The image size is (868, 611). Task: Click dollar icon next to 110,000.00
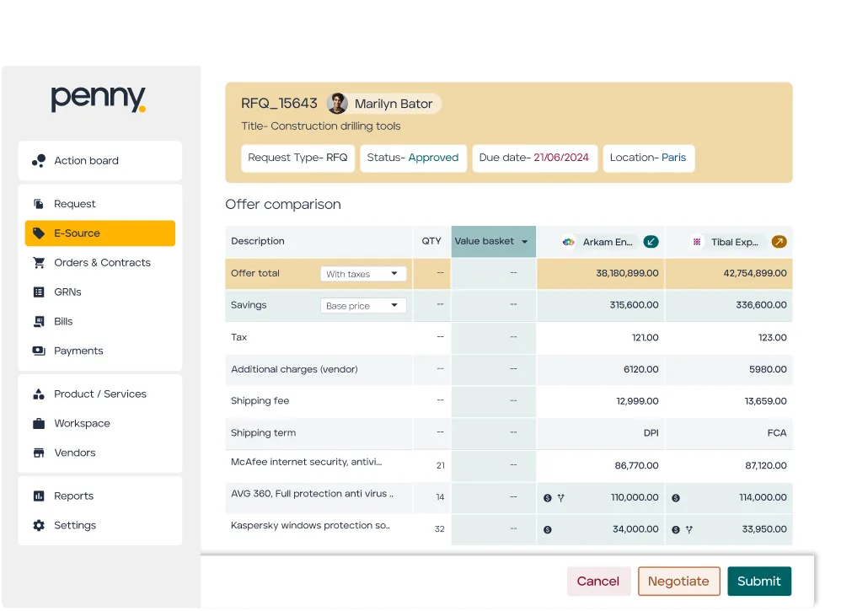(548, 497)
